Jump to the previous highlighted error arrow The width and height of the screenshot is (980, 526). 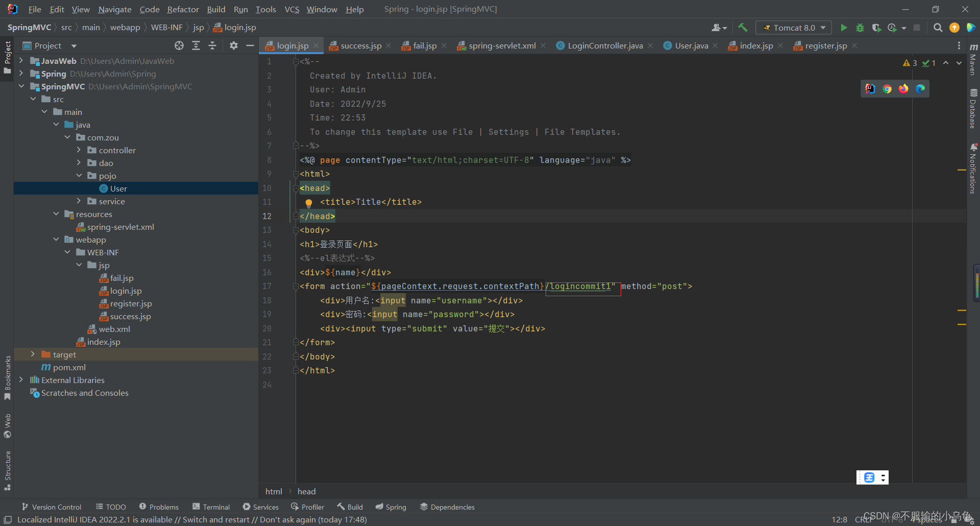click(x=946, y=63)
